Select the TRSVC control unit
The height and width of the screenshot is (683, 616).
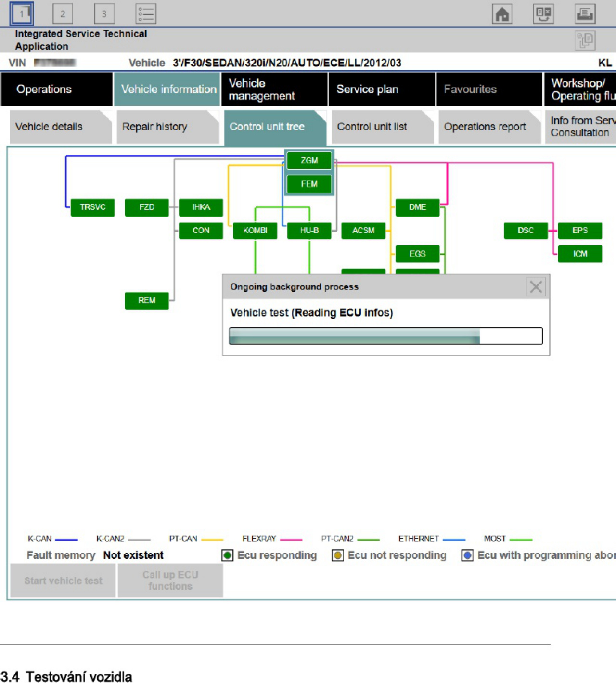[92, 207]
